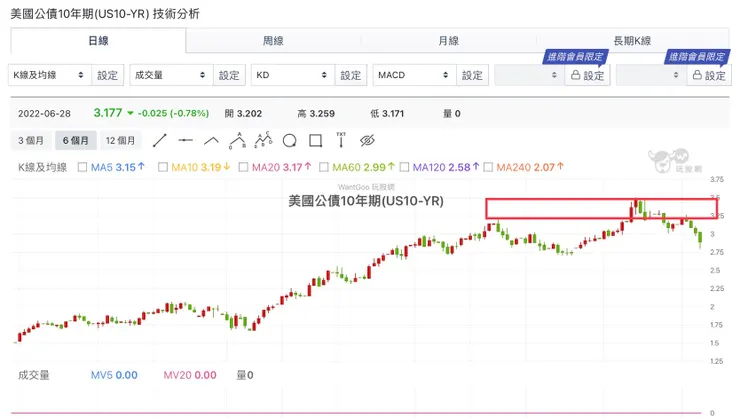Switch to the 月線 tab
This screenshot has width=740, height=418.
point(448,41)
